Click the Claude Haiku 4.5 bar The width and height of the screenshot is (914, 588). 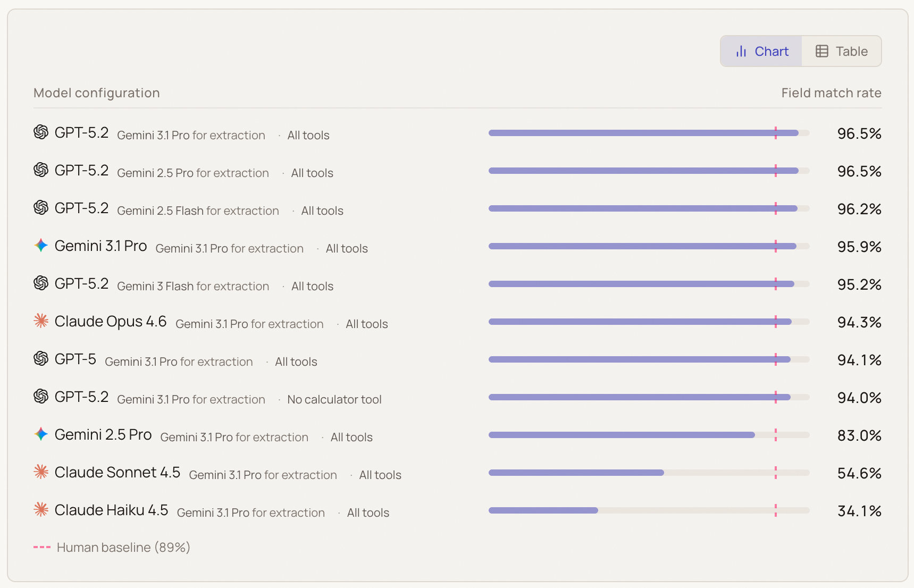(x=543, y=510)
